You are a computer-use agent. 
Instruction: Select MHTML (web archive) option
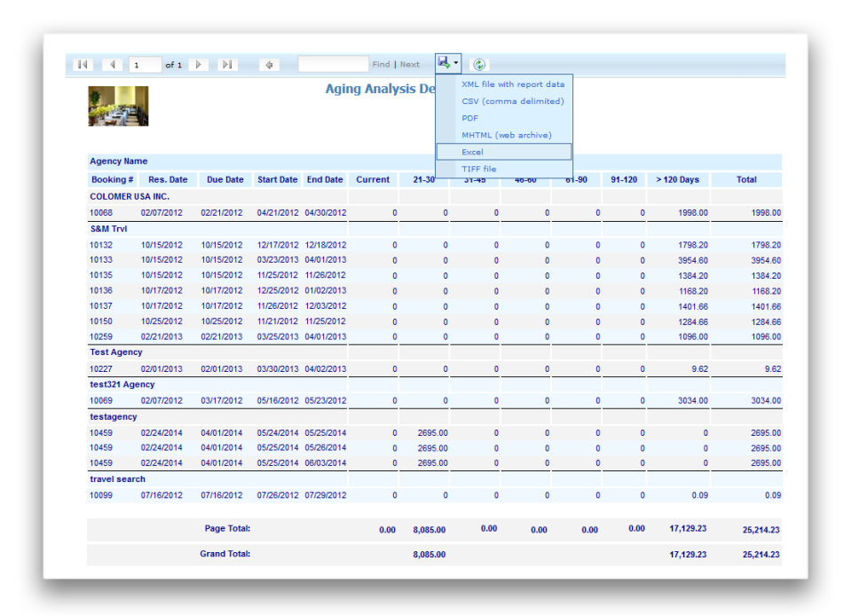coord(507,135)
